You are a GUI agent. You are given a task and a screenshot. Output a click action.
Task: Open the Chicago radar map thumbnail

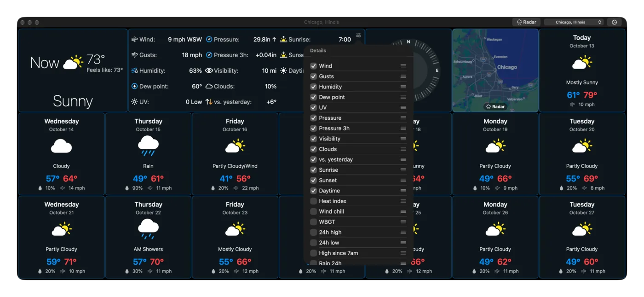tap(495, 70)
